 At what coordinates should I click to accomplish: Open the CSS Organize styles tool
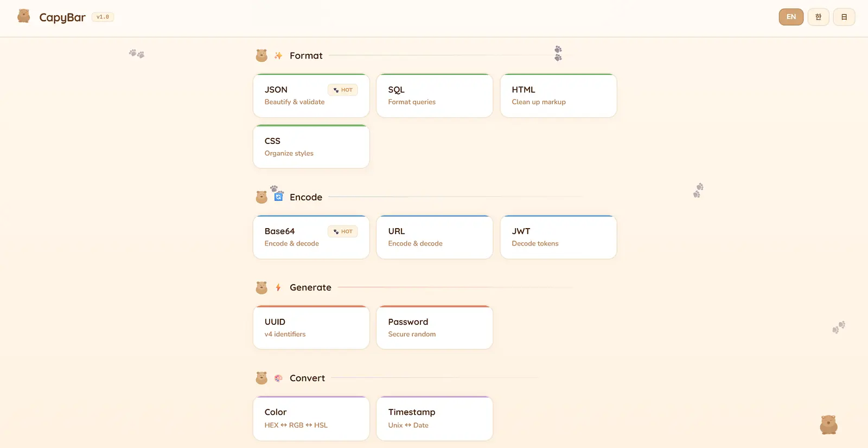(311, 147)
